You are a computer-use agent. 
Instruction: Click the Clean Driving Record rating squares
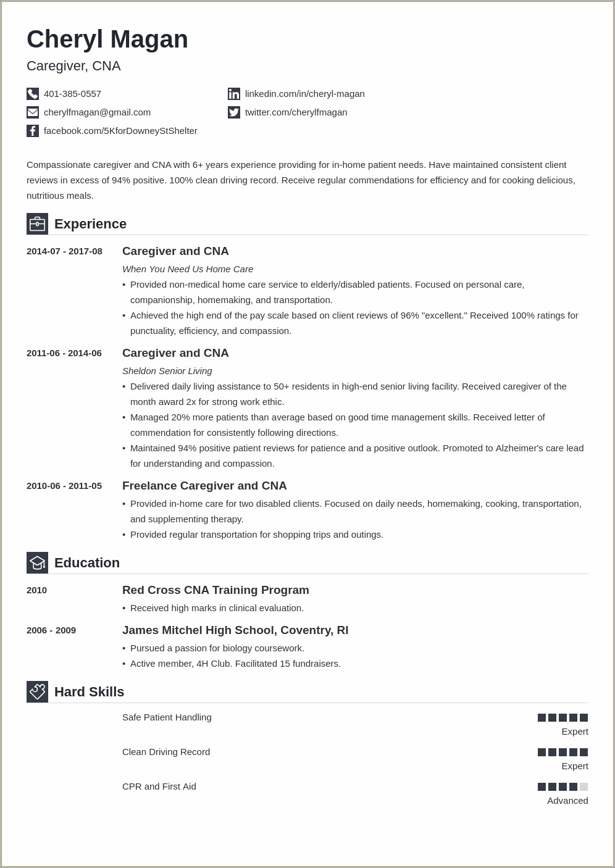[563, 752]
